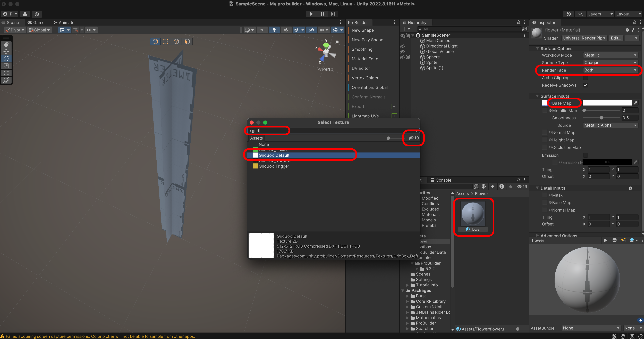Open the UV Editor
Image resolution: width=644 pixels, height=339 pixels.
(361, 68)
